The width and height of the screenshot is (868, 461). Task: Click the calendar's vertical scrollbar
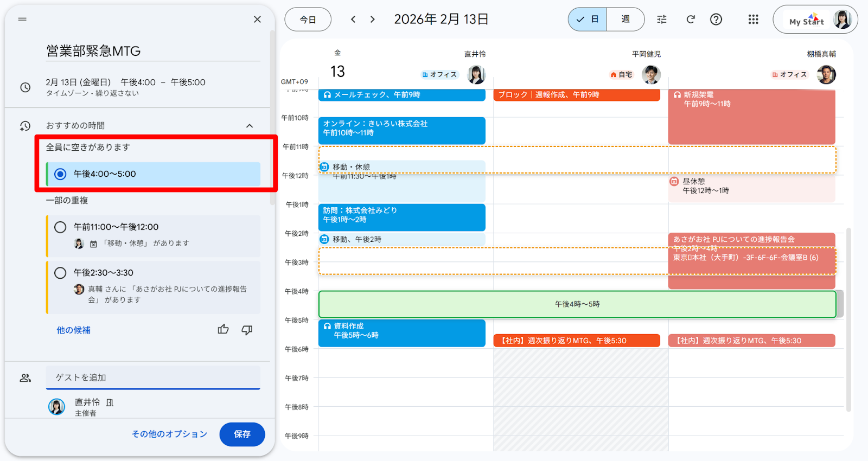(848, 320)
